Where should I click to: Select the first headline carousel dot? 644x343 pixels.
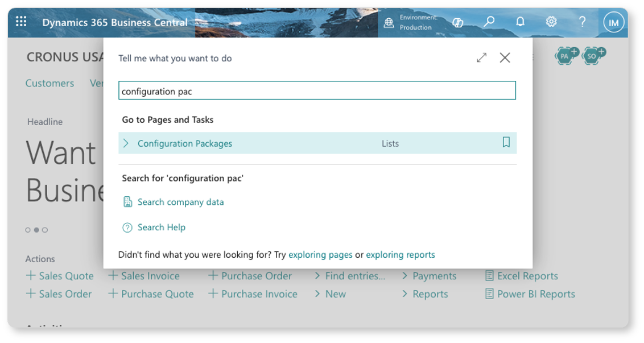click(x=28, y=230)
